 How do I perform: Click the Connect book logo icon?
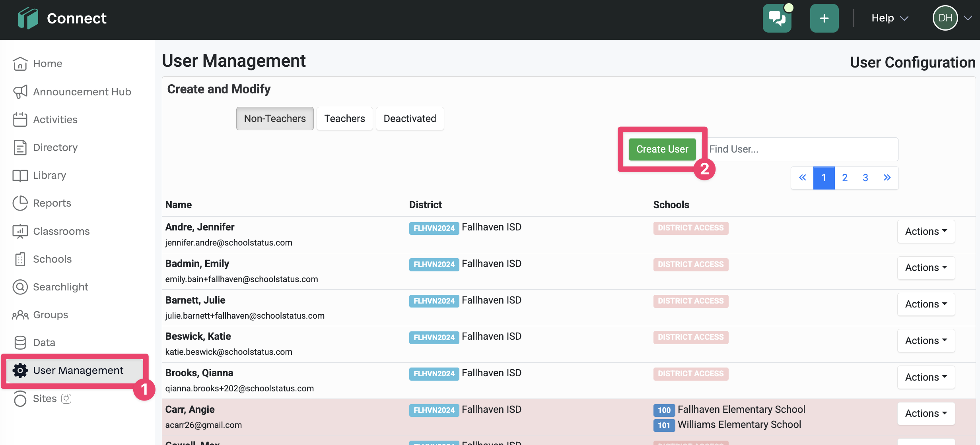(28, 18)
